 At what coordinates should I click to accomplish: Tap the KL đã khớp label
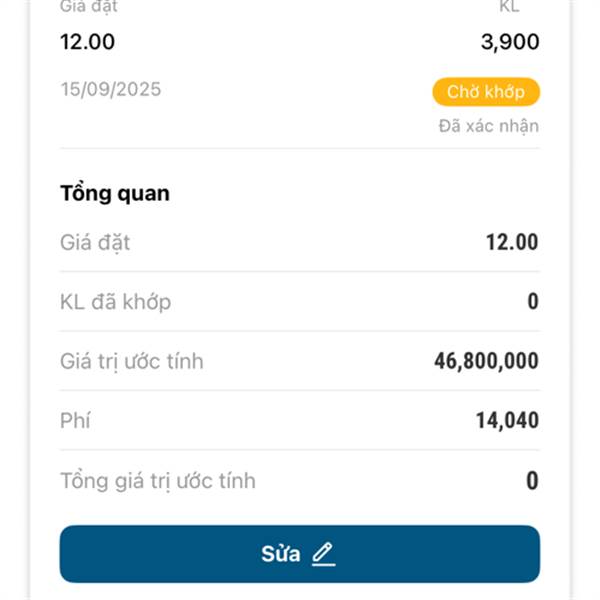pyautogui.click(x=115, y=301)
